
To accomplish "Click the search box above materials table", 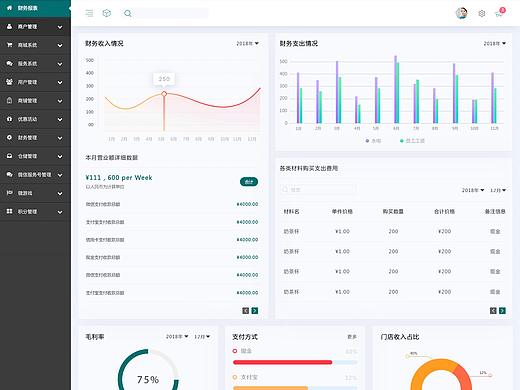I will tap(318, 190).
